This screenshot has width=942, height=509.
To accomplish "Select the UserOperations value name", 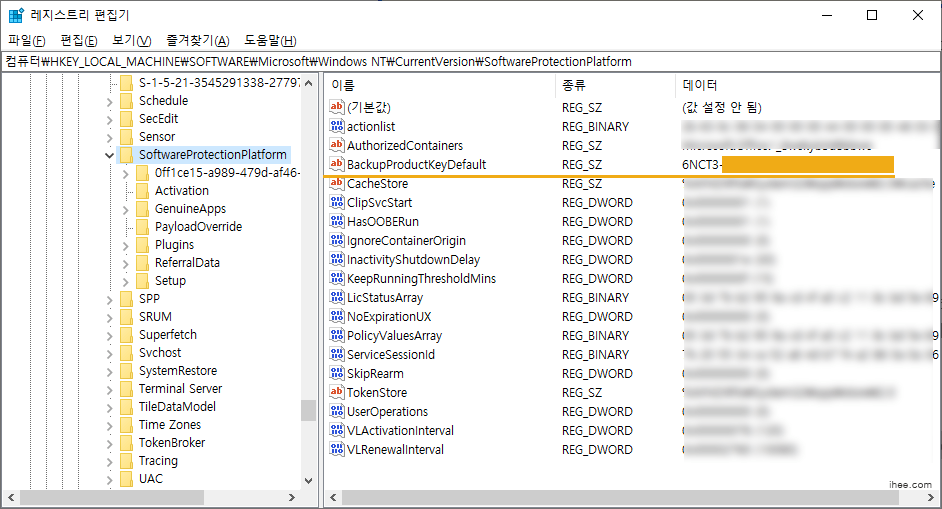I will click(x=387, y=412).
